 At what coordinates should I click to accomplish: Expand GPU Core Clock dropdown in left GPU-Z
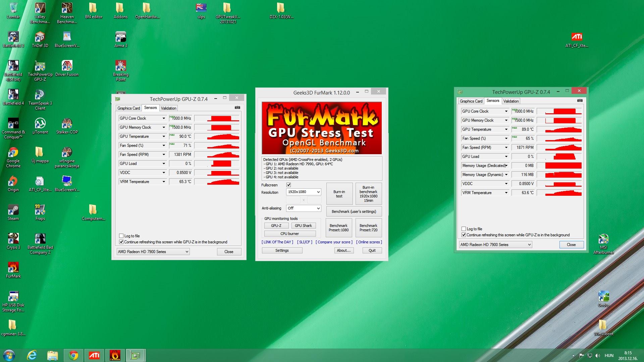click(164, 118)
